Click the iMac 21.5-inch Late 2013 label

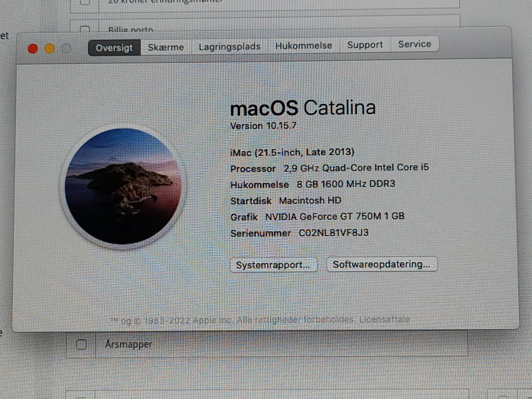[x=292, y=152]
